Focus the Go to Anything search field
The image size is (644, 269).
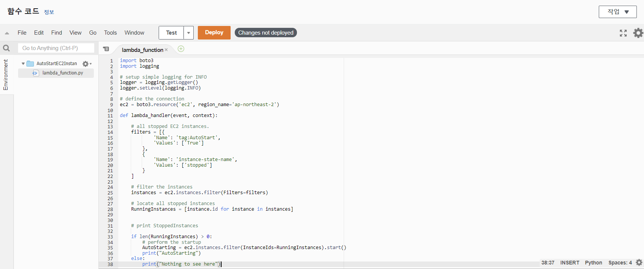point(56,48)
